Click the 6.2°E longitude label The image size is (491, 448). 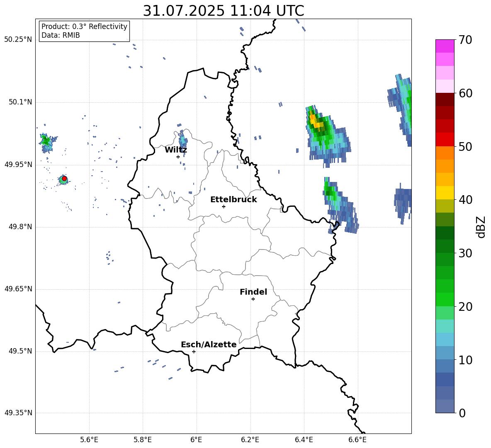click(250, 440)
